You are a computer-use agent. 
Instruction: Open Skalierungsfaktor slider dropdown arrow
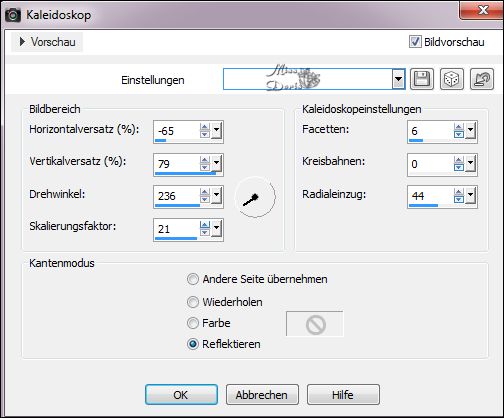pyautogui.click(x=216, y=228)
